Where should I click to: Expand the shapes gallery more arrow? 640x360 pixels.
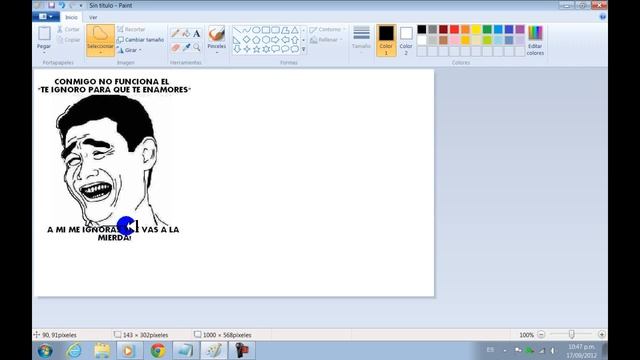point(303,49)
